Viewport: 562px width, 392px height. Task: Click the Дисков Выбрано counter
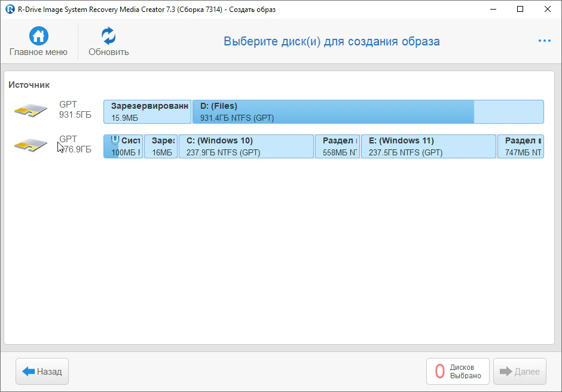click(x=457, y=372)
